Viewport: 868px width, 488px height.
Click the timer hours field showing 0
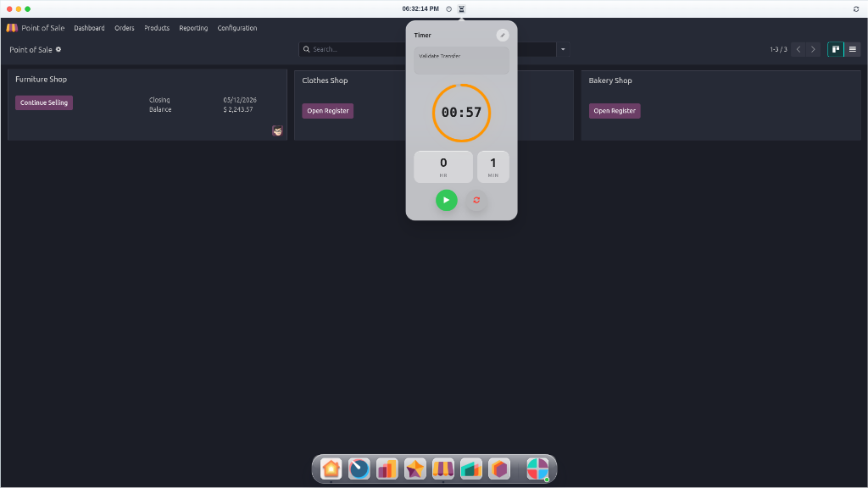click(443, 167)
